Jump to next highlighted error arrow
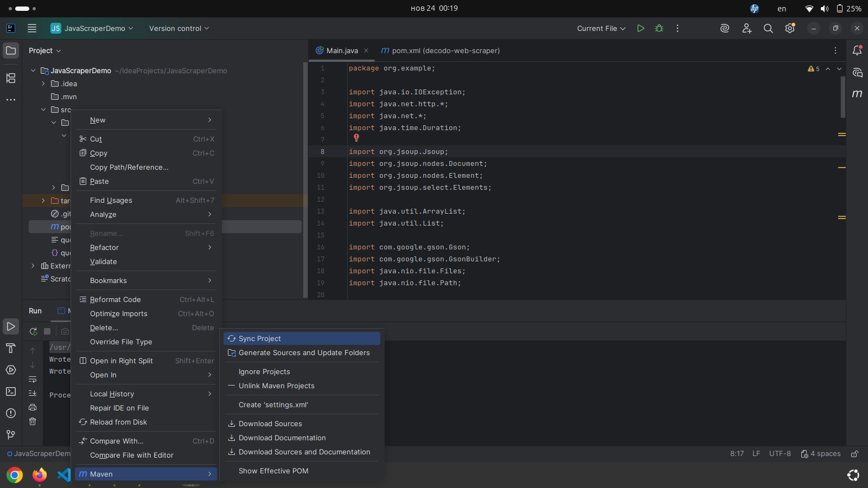 [839, 69]
